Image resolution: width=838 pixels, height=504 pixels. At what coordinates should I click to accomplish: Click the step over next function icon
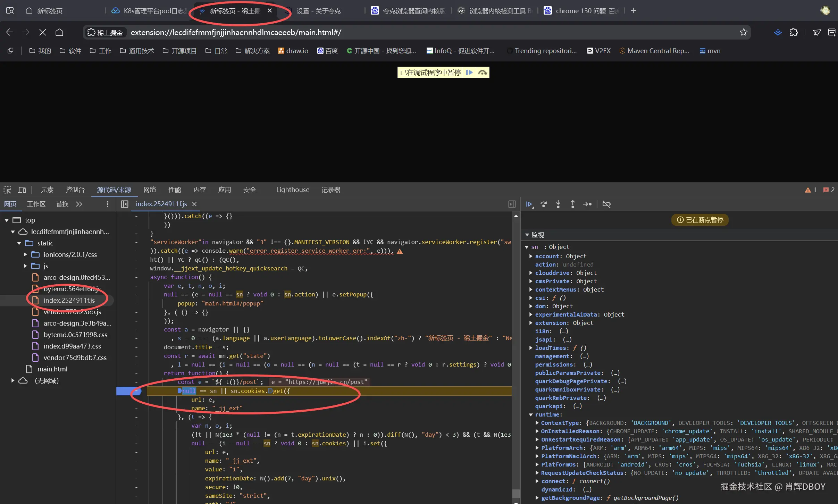pos(544,204)
